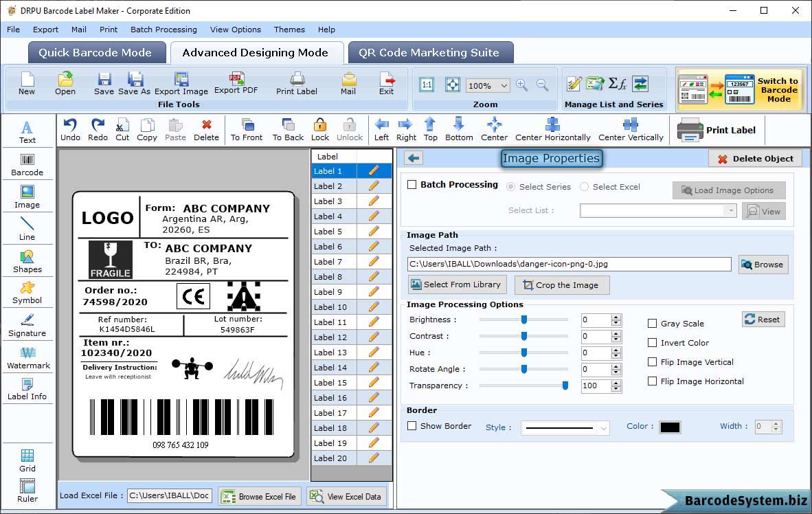Add a Signature object
Image resolution: width=812 pixels, height=514 pixels.
(27, 325)
